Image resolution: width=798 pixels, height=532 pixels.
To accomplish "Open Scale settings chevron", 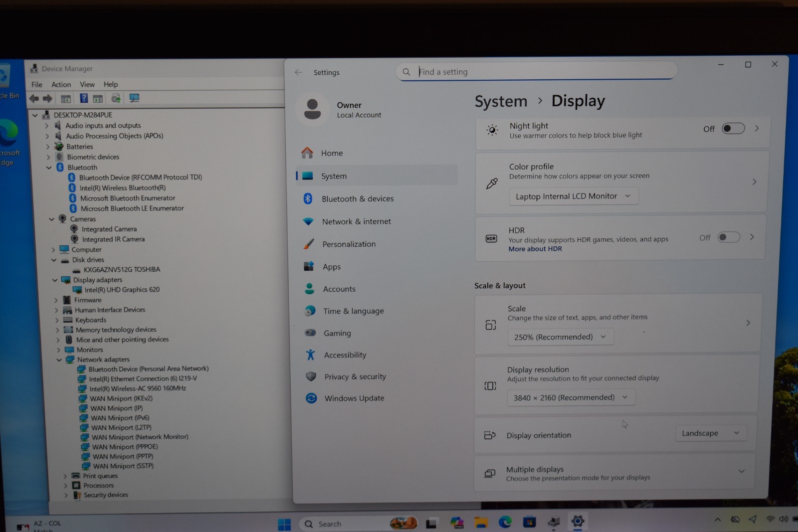I will click(x=748, y=323).
